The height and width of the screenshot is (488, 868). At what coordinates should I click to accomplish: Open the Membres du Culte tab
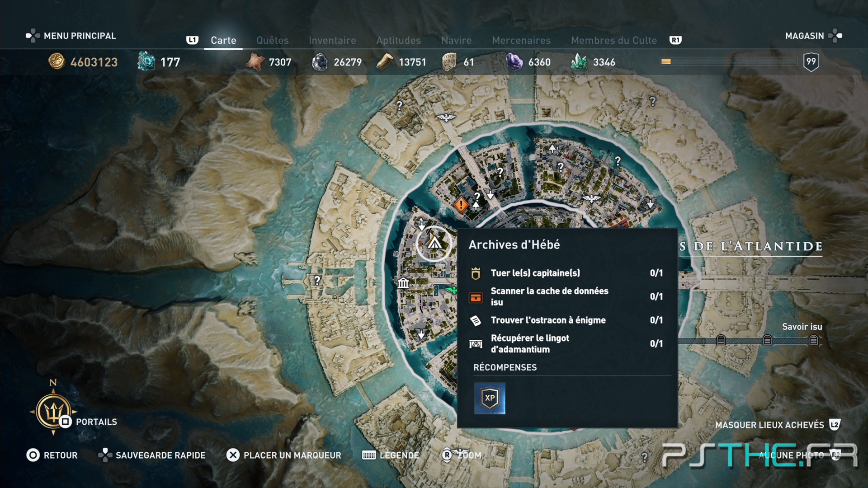614,40
